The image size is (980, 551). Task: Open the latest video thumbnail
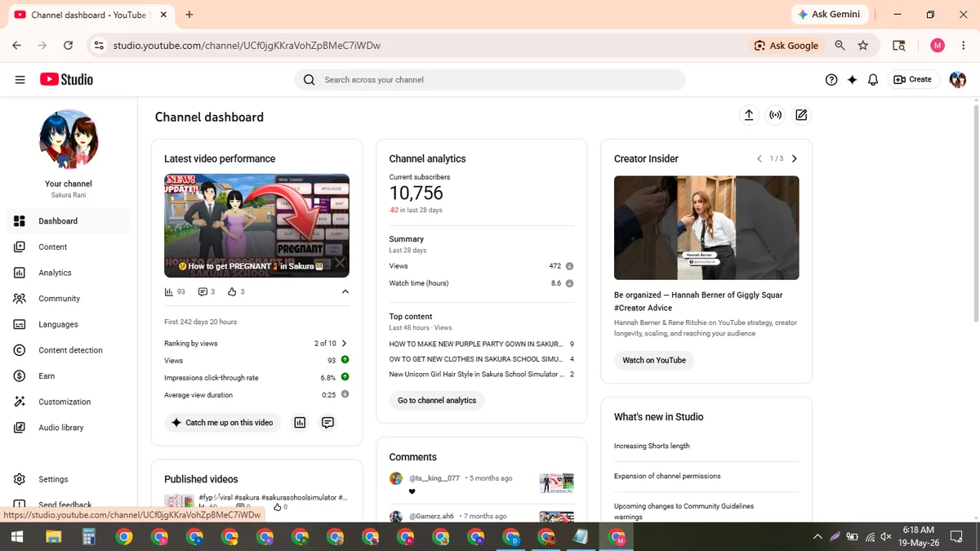click(256, 226)
